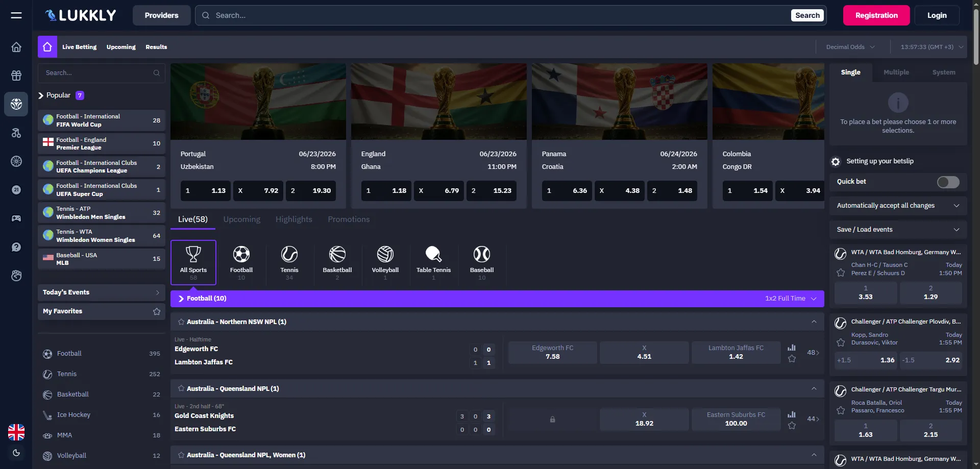Screen dimensions: 980x469
Task: Click the Login button
Action: (937, 15)
